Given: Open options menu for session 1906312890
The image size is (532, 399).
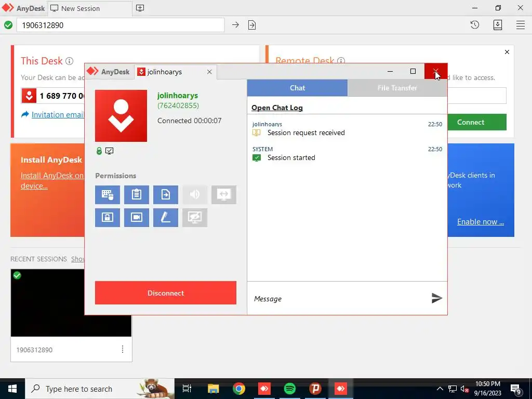Looking at the screenshot, I should pos(123,349).
